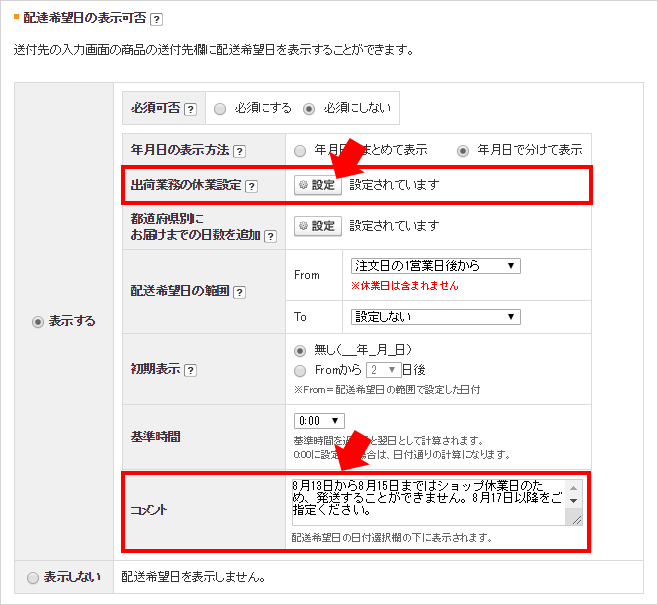This screenshot has width=658, height=605.
Task: Click the ※From＝配送希望日の範囲で設定した日付 note
Action: pos(387,390)
